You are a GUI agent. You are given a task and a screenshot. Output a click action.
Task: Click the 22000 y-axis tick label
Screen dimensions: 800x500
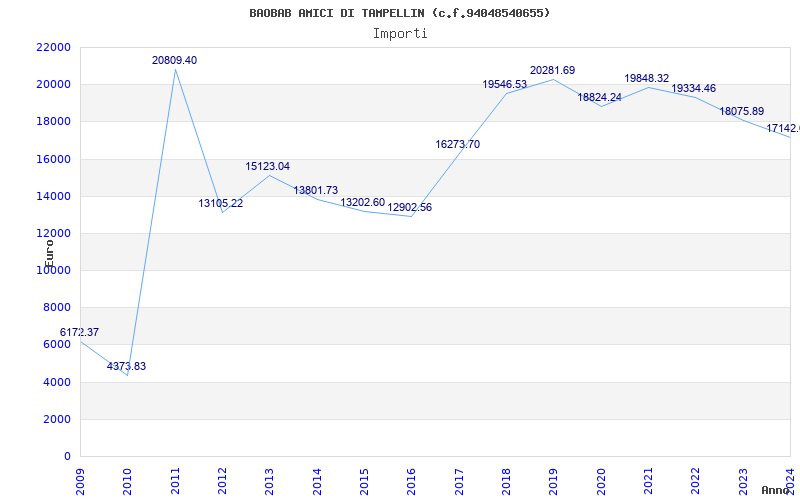(x=54, y=47)
